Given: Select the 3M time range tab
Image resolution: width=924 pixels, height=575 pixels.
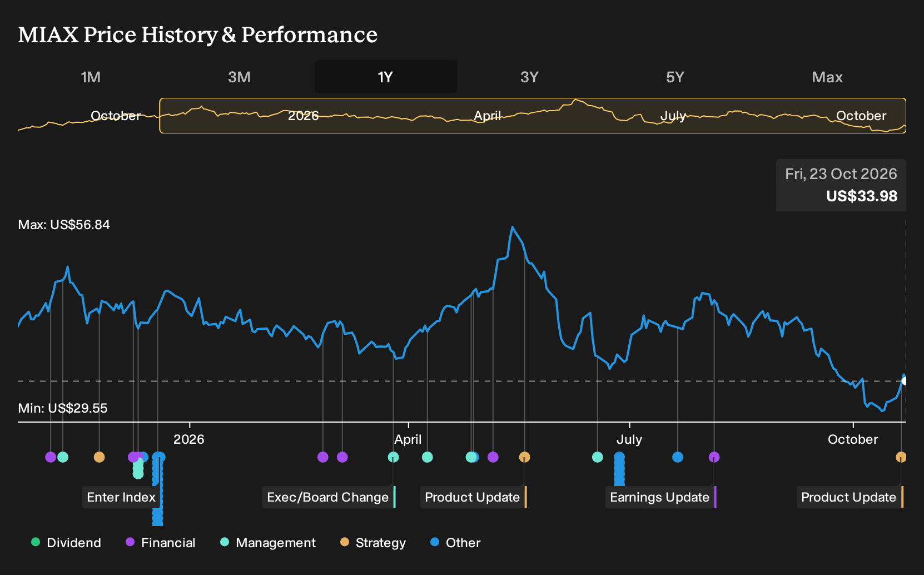Looking at the screenshot, I should (239, 77).
